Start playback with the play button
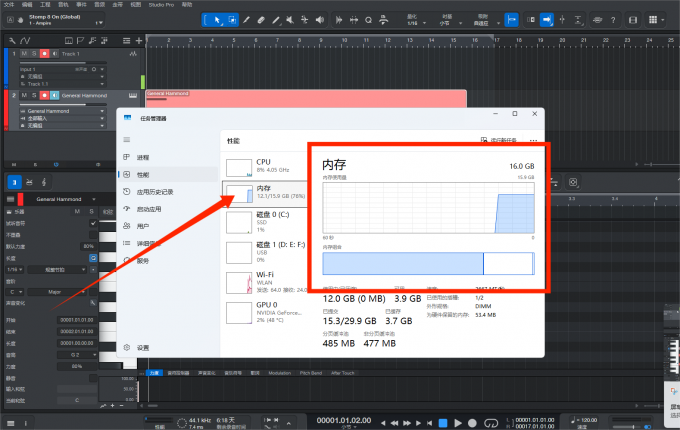This screenshot has width=680, height=430. pos(458,423)
